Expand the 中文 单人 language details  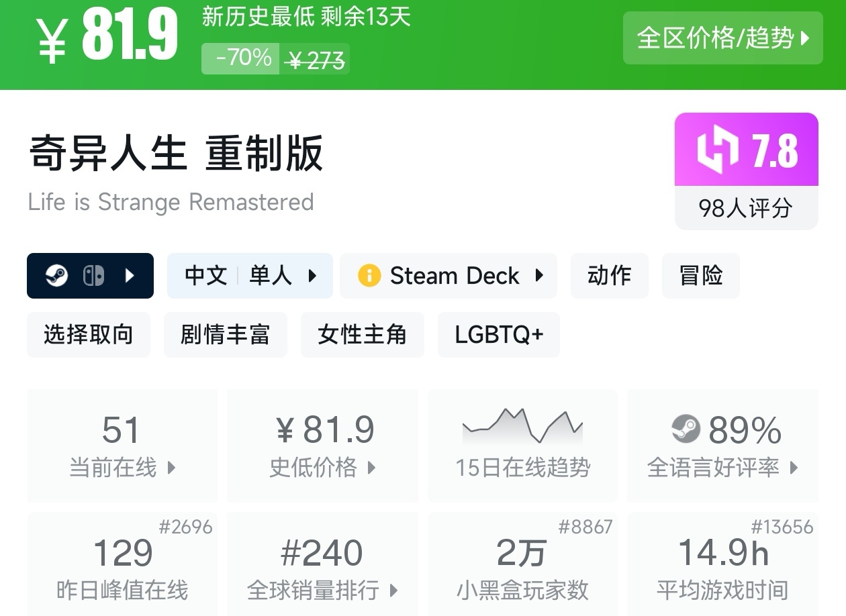tap(250, 275)
